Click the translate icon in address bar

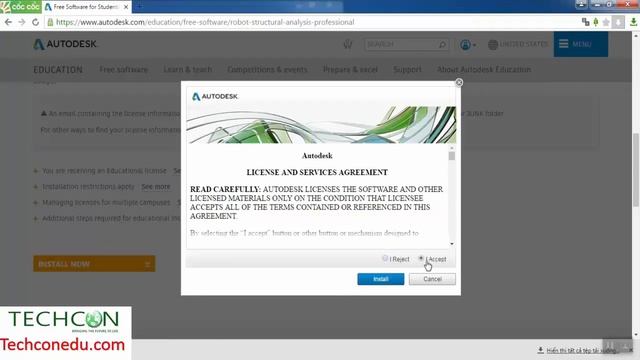point(585,22)
